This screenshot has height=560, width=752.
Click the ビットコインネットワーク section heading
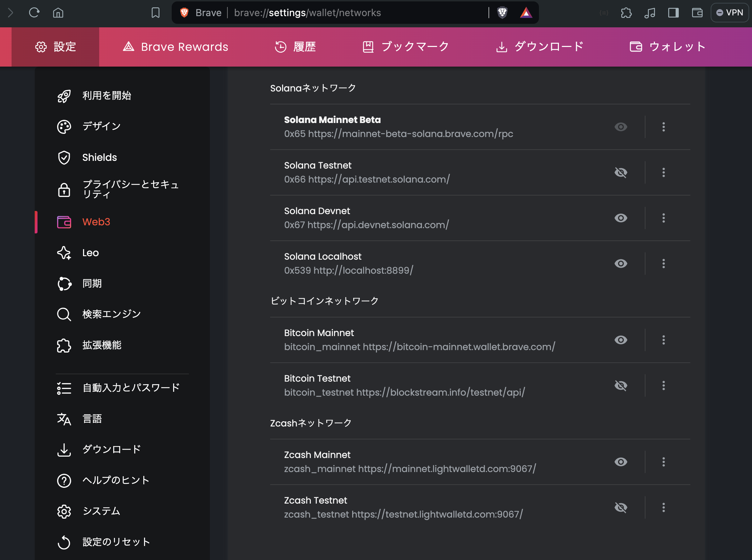pos(324,301)
